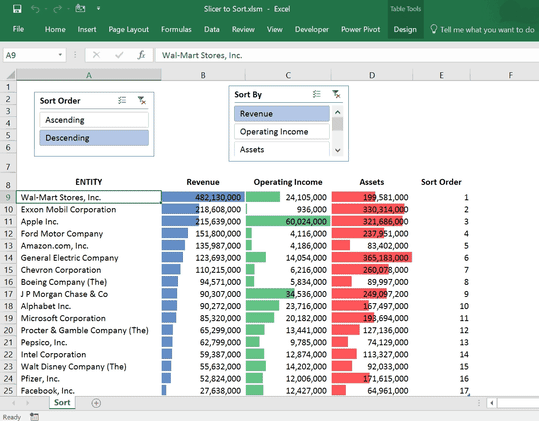The height and width of the screenshot is (421, 539).
Task: Click the macro recording icon in status bar
Action: (34, 417)
